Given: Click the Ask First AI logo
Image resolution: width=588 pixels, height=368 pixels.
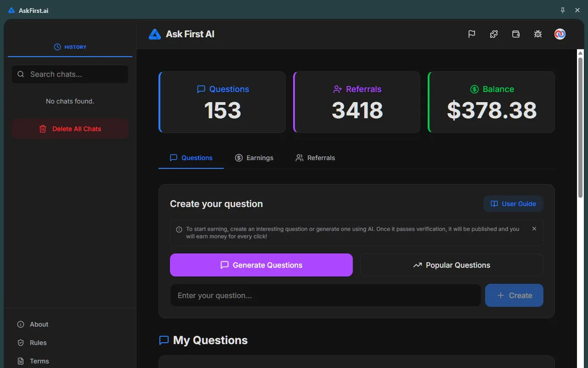Looking at the screenshot, I should coord(181,34).
